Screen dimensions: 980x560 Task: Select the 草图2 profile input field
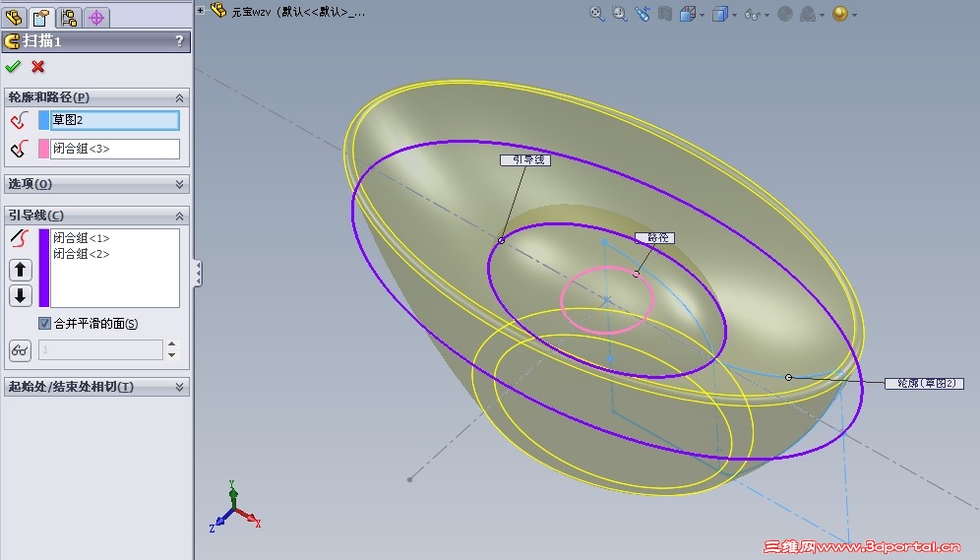tap(114, 120)
